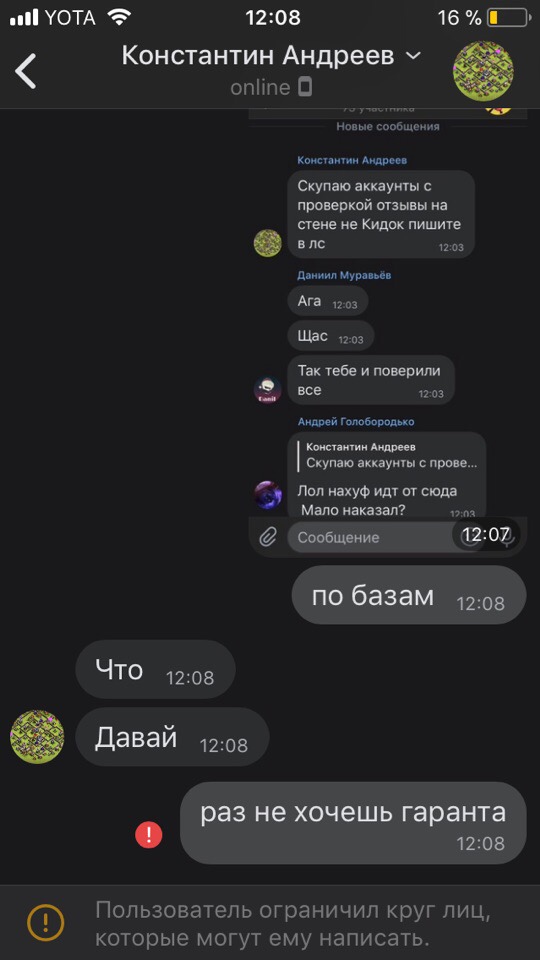
Task: Tap the battery indicator in status bar
Action: click(x=508, y=18)
